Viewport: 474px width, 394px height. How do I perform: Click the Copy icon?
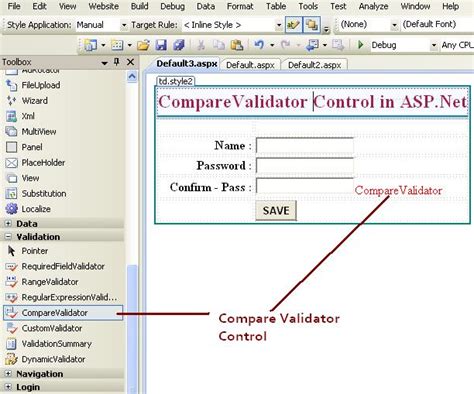[219, 45]
